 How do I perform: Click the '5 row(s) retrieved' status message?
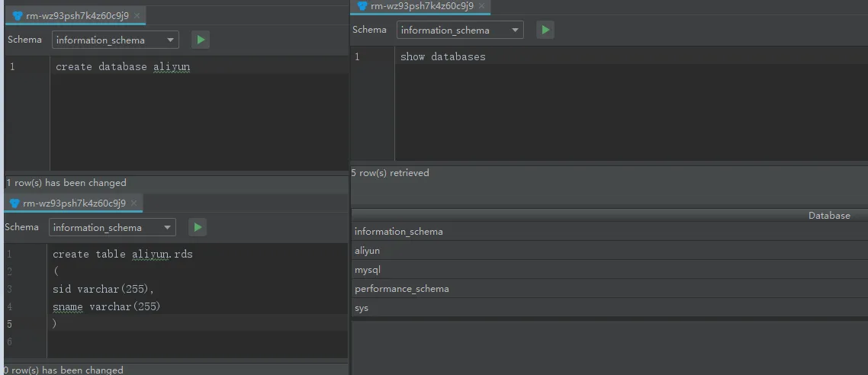coord(391,172)
